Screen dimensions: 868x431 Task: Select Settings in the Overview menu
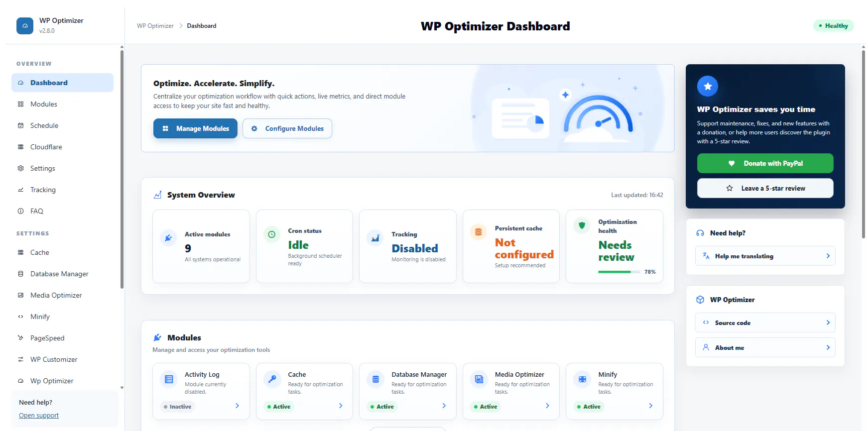pyautogui.click(x=62, y=168)
